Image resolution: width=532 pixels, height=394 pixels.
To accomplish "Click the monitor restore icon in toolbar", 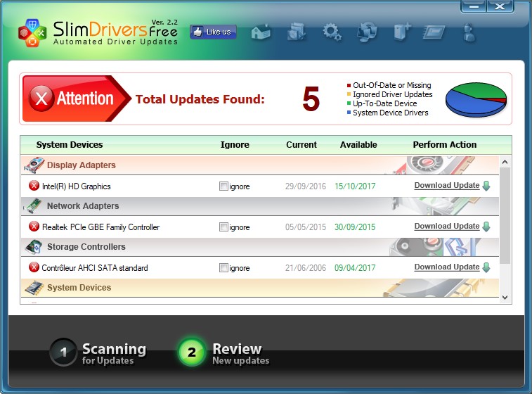I will pos(366,32).
